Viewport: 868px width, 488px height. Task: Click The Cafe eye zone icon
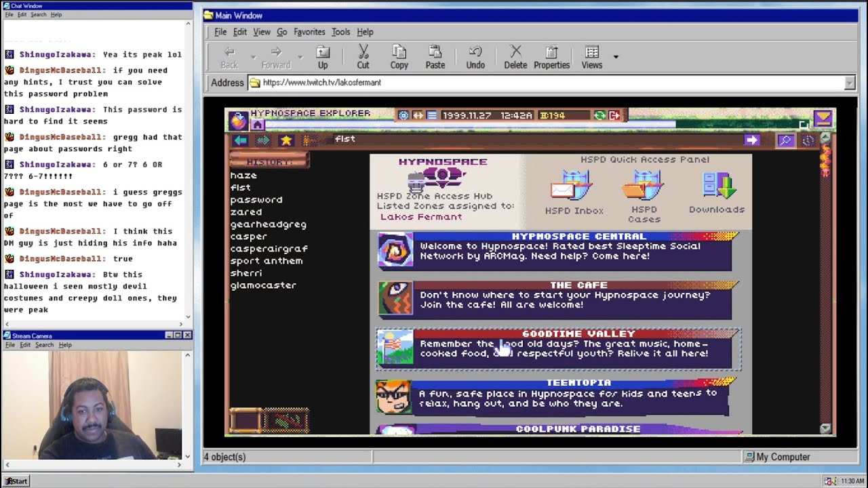[x=395, y=299]
